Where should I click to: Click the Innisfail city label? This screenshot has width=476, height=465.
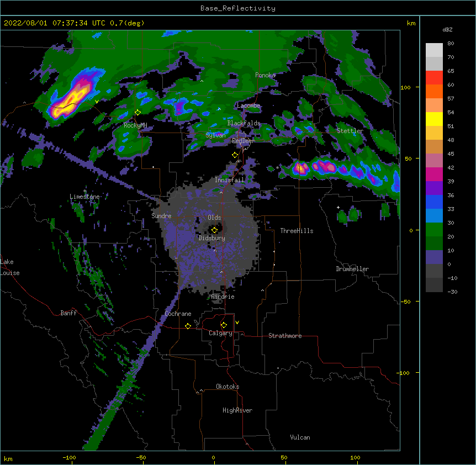click(229, 180)
